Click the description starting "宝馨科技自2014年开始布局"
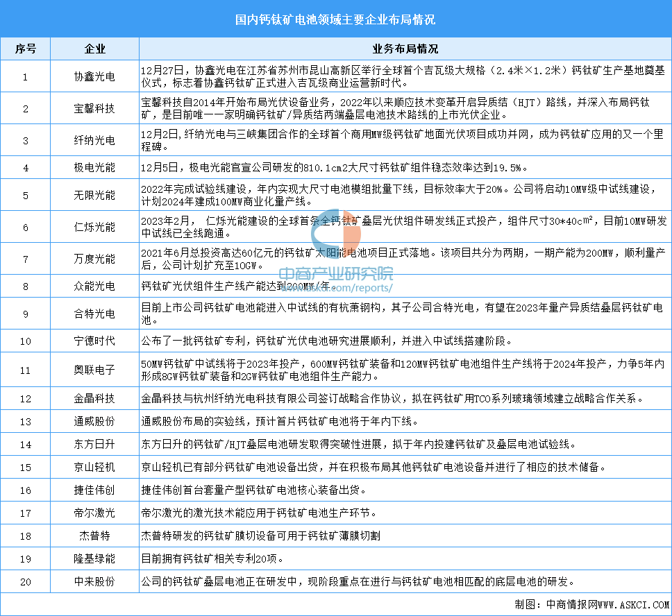 [395, 108]
